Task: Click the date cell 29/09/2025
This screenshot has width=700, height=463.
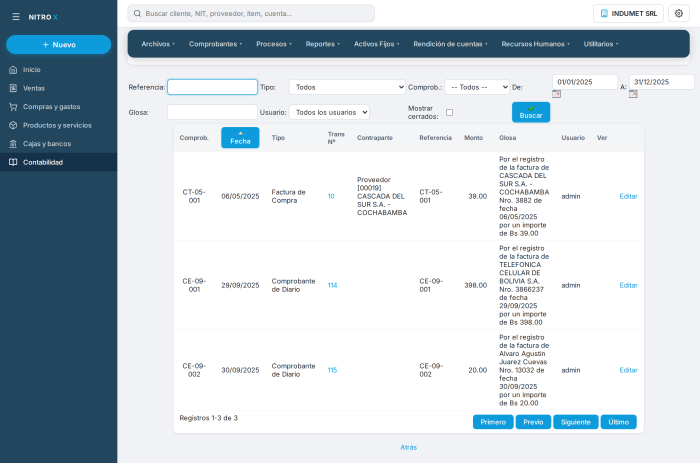Action: click(240, 285)
